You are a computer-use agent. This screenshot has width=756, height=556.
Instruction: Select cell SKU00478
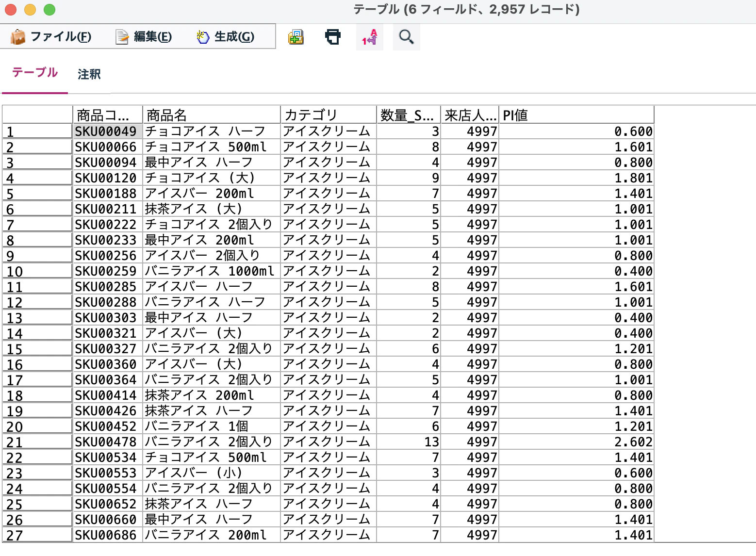point(108,442)
